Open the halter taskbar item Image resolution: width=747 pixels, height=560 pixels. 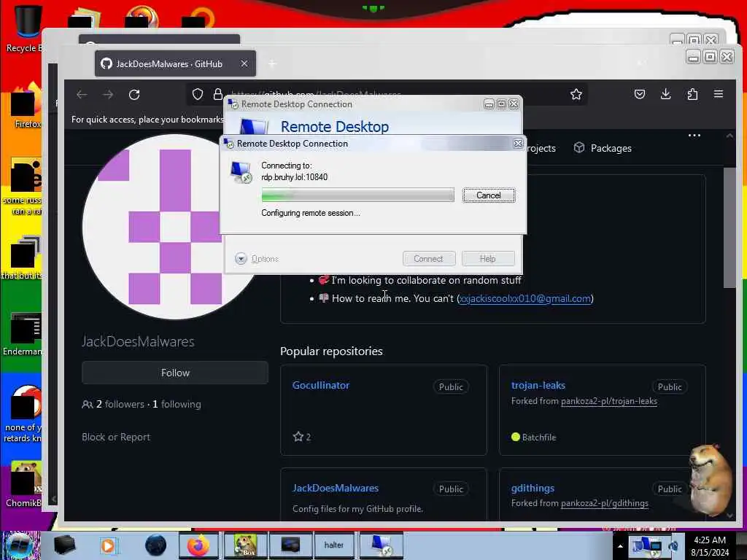click(x=333, y=545)
